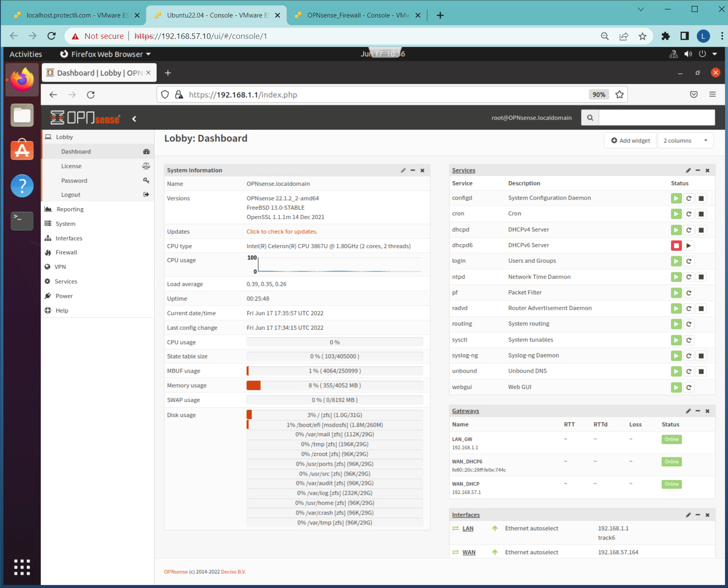Stop the running dhcpd6 service
The height and width of the screenshot is (588, 728).
pyautogui.click(x=676, y=245)
